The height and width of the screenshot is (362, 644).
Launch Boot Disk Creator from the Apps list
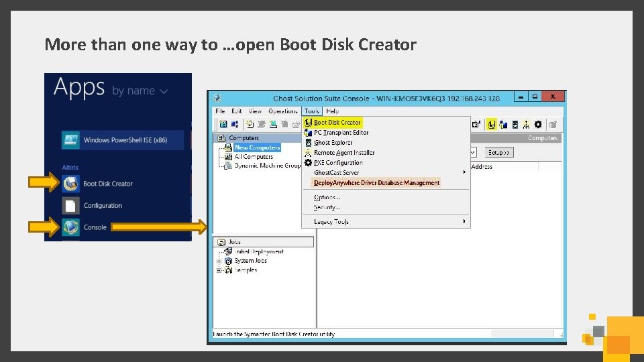[x=98, y=184]
